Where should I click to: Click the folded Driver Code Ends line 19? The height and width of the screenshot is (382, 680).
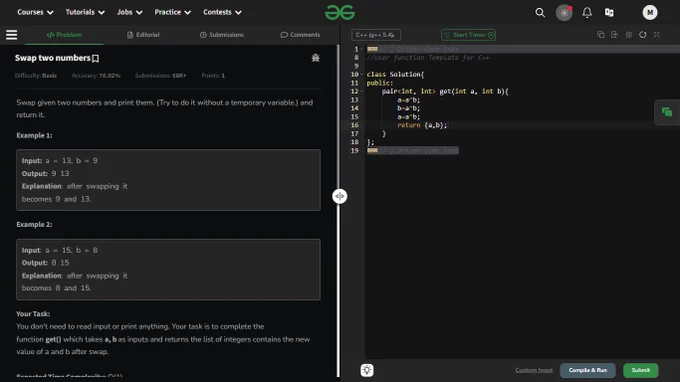[413, 150]
